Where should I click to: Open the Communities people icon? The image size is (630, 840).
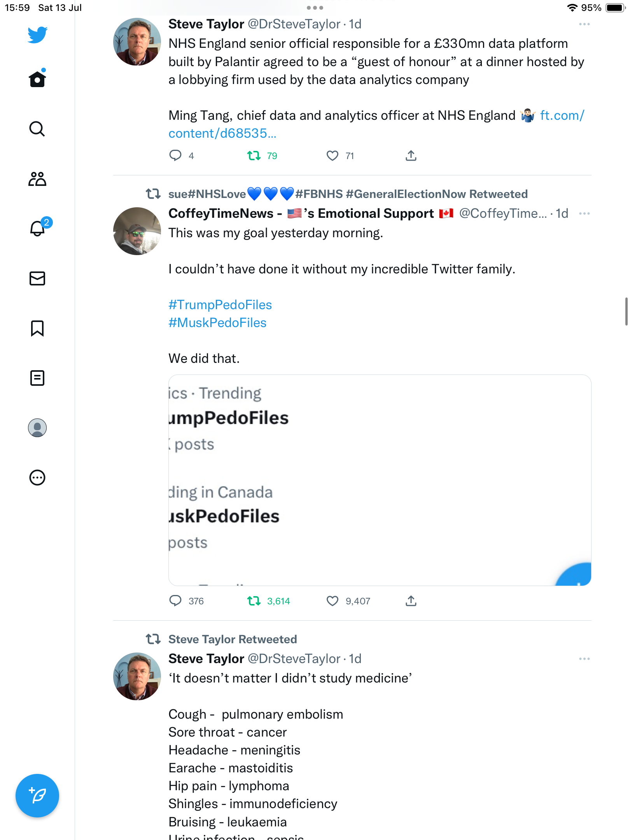pyautogui.click(x=37, y=179)
